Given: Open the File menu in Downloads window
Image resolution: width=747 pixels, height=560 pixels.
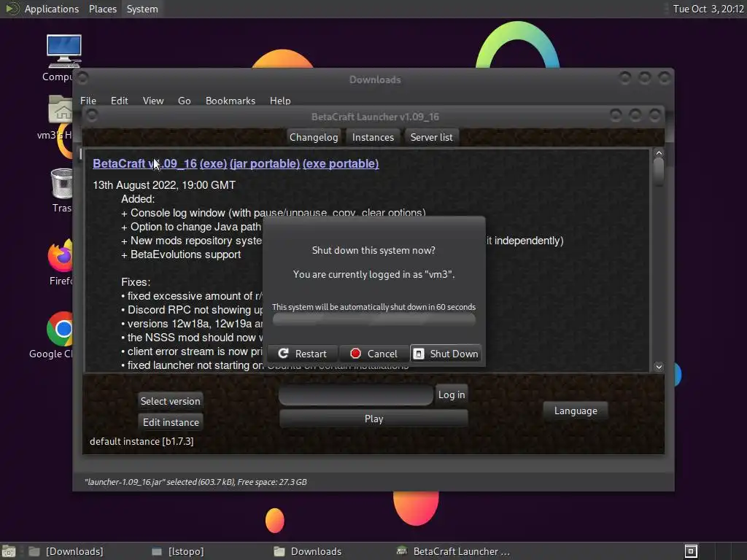Looking at the screenshot, I should [x=88, y=101].
